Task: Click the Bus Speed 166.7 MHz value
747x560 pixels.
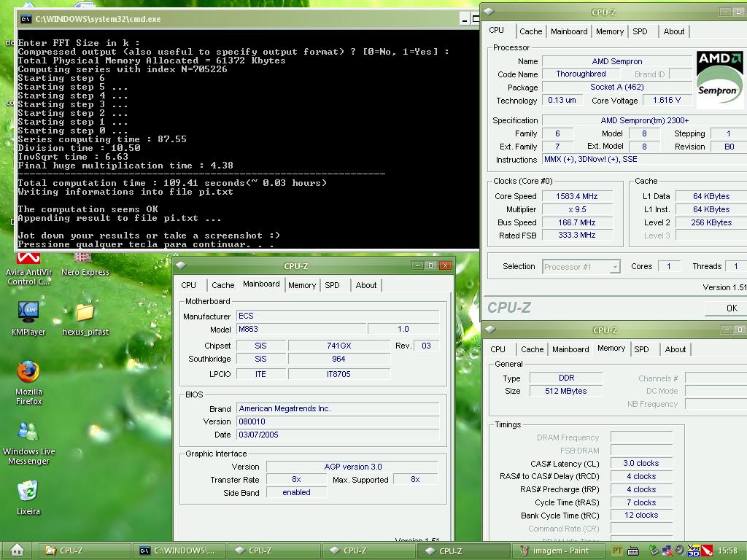Action: [x=577, y=222]
